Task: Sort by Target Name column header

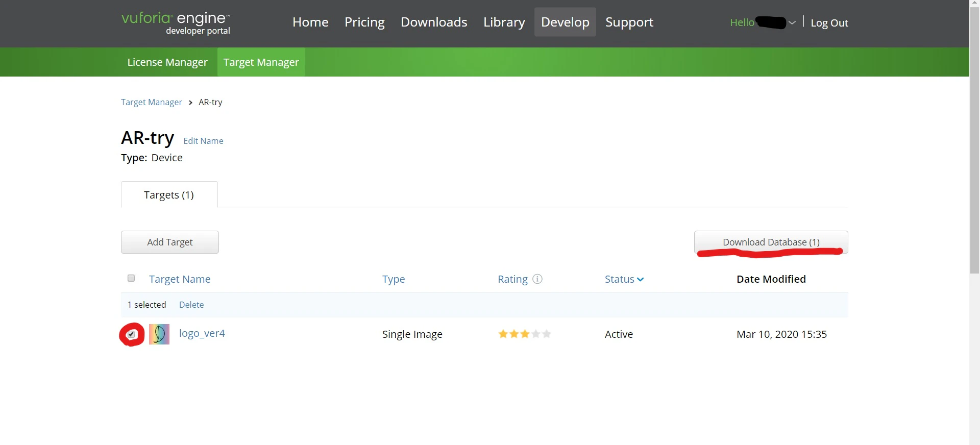Action: (x=180, y=279)
